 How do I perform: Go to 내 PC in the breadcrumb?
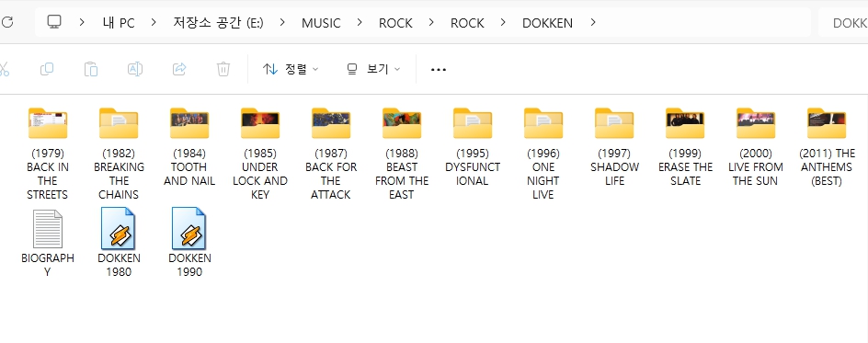(x=119, y=23)
